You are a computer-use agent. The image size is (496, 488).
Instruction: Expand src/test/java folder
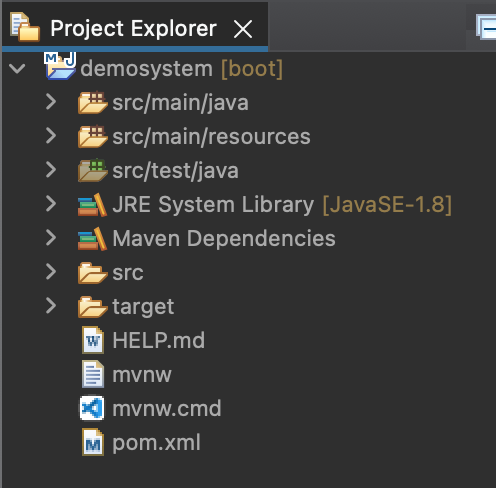pos(51,170)
